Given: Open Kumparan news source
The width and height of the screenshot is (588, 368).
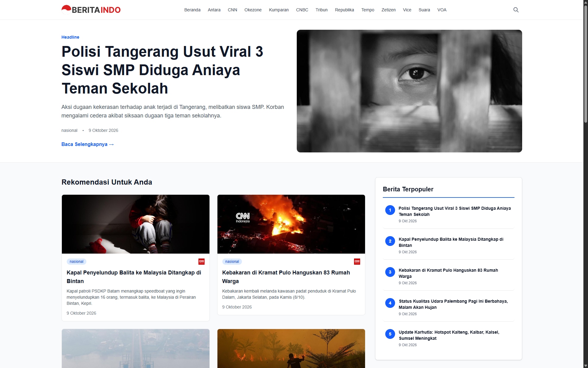Looking at the screenshot, I should pyautogui.click(x=279, y=10).
